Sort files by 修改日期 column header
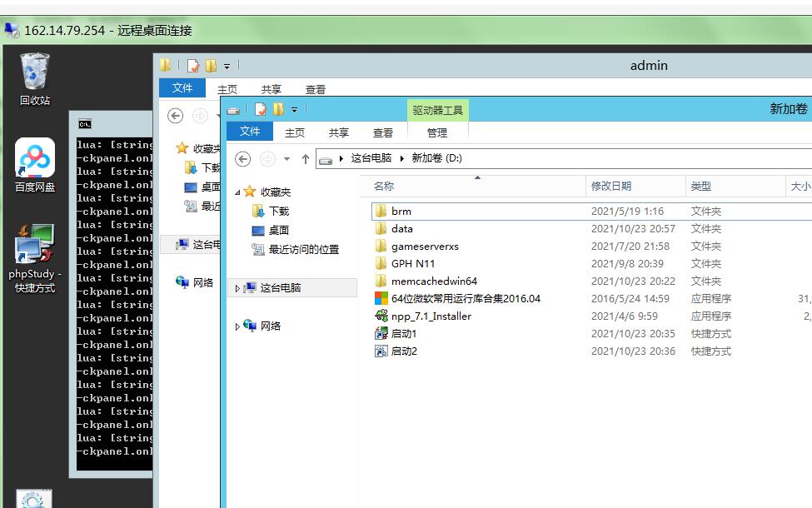The width and height of the screenshot is (812, 508). tap(611, 187)
